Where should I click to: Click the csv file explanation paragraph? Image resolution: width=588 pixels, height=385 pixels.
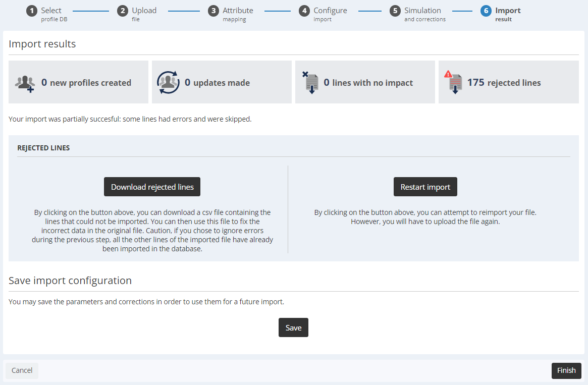152,231
